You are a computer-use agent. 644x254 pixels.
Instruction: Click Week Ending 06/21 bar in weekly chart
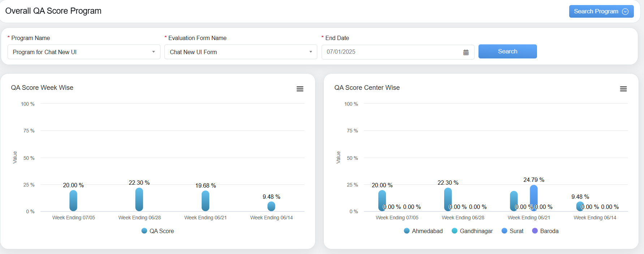(x=205, y=201)
